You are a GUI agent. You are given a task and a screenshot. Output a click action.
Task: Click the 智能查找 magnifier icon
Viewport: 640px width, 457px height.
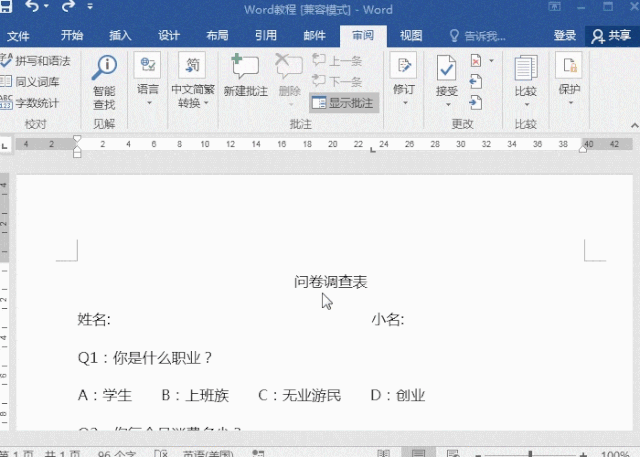pos(104,67)
